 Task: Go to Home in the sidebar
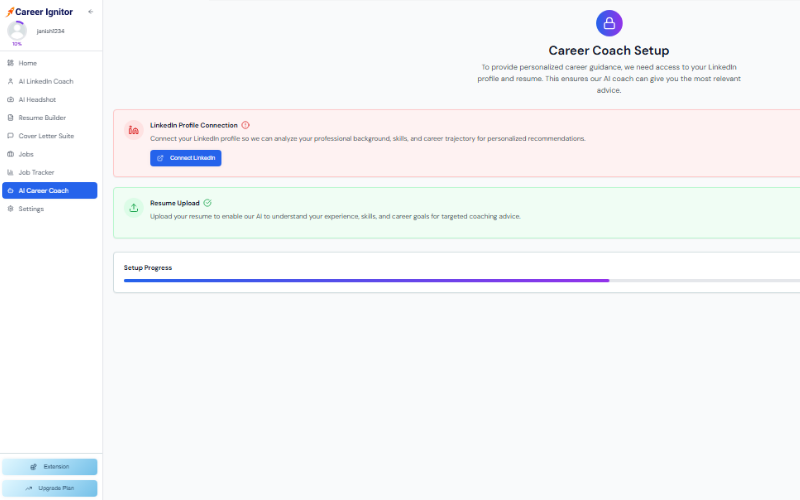pos(27,63)
